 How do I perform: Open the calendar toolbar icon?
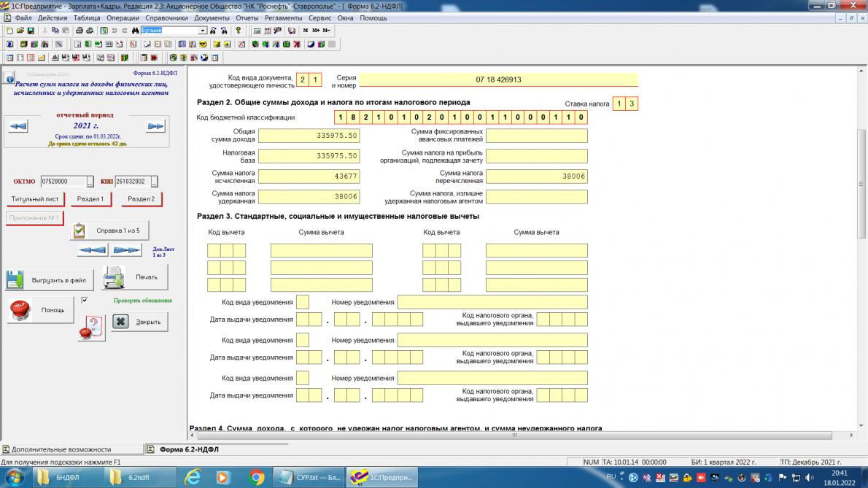268,31
